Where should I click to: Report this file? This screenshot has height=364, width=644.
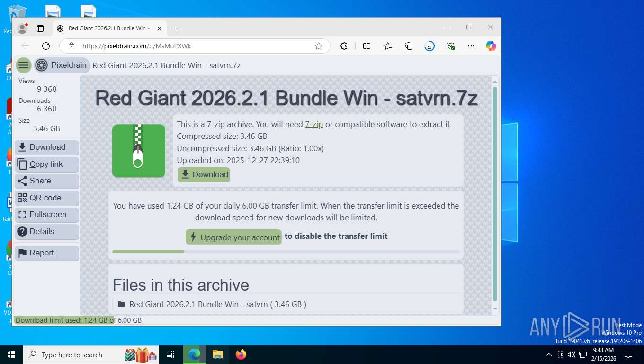tap(47, 253)
